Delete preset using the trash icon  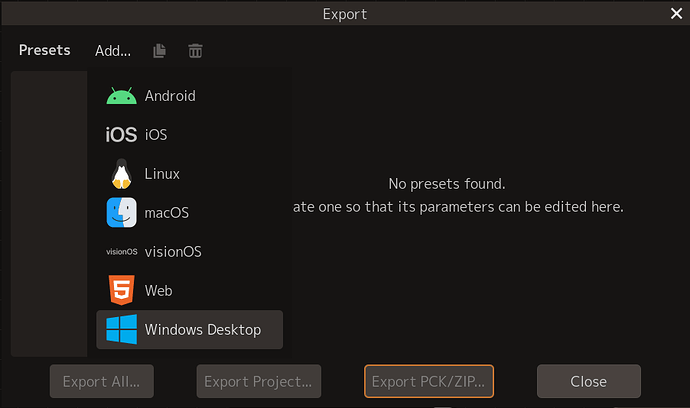[195, 51]
